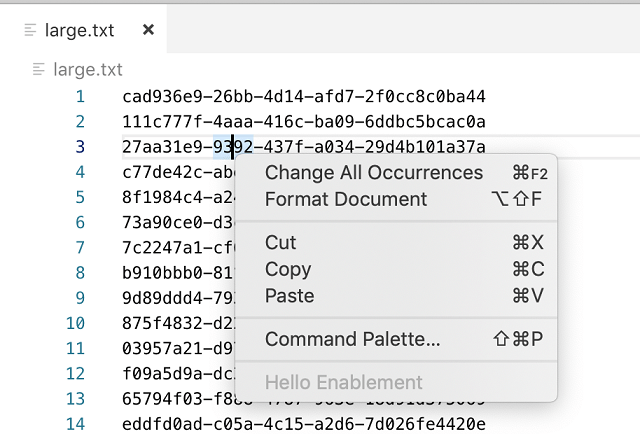Click line number 9 in the gutter
This screenshot has width=640, height=434.
pyautogui.click(x=80, y=298)
